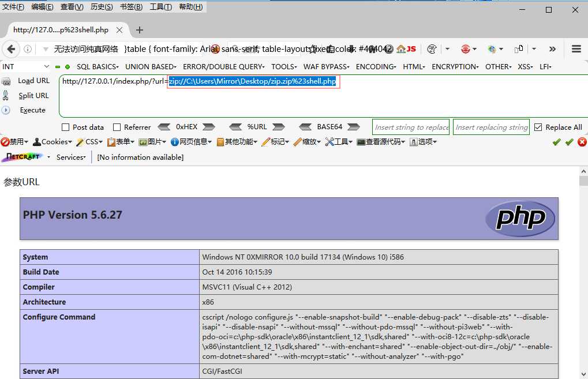Screen dimensions: 588x379
Task: Click Split URL button
Action: pyautogui.click(x=33, y=96)
